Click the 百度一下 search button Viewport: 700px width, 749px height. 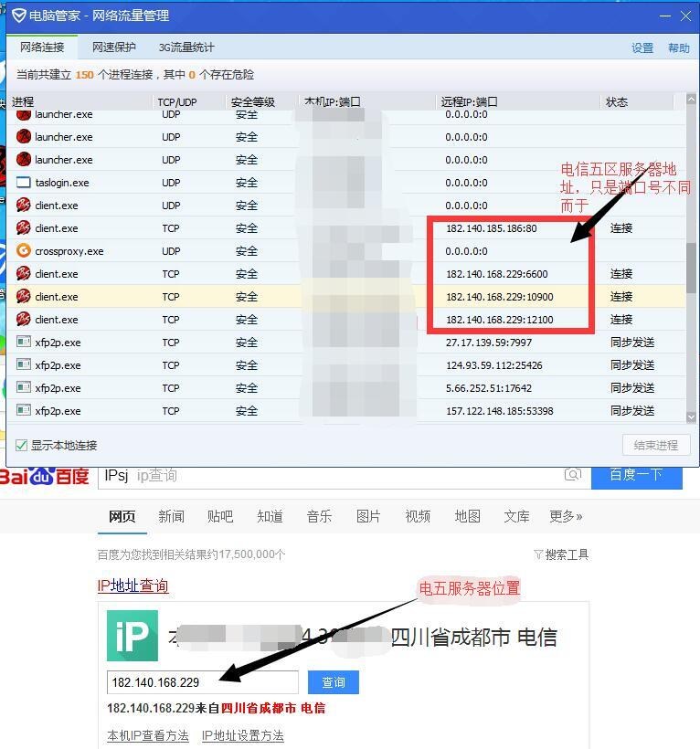point(636,477)
